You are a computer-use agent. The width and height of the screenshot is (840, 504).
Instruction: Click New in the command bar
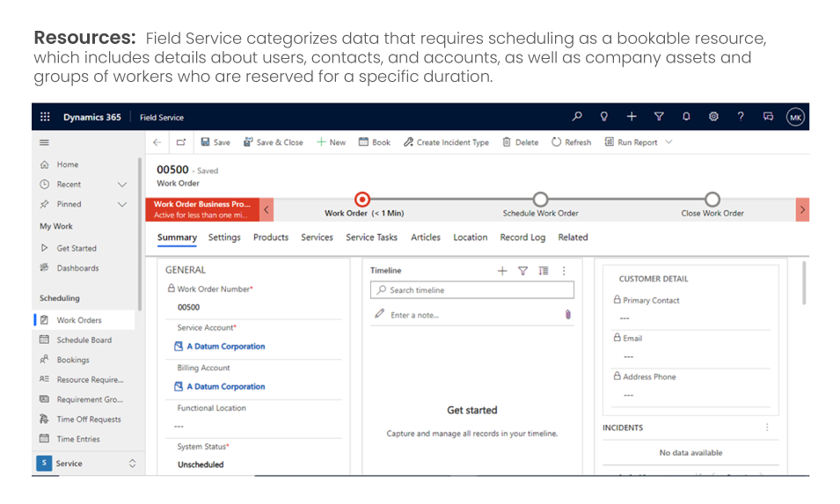tap(331, 142)
